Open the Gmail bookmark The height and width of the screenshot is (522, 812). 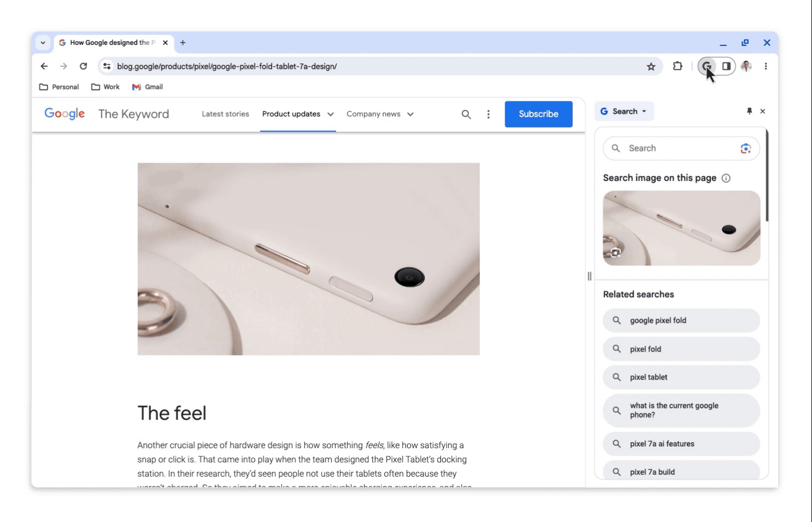pos(147,86)
